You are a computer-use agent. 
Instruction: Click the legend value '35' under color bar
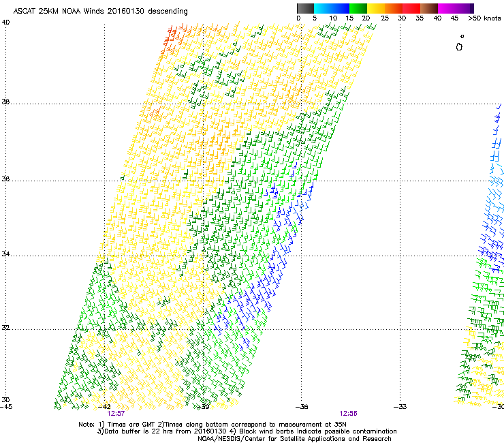420,18
